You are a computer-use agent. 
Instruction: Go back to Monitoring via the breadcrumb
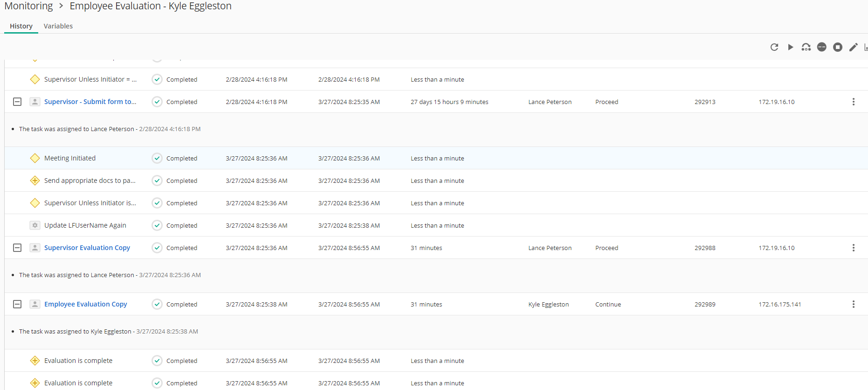click(x=28, y=6)
